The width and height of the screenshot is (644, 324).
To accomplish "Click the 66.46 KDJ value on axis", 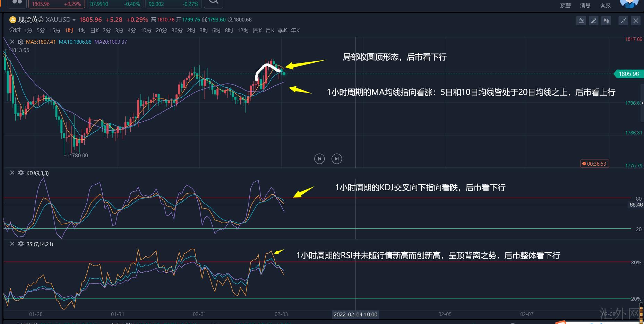I will [636, 205].
